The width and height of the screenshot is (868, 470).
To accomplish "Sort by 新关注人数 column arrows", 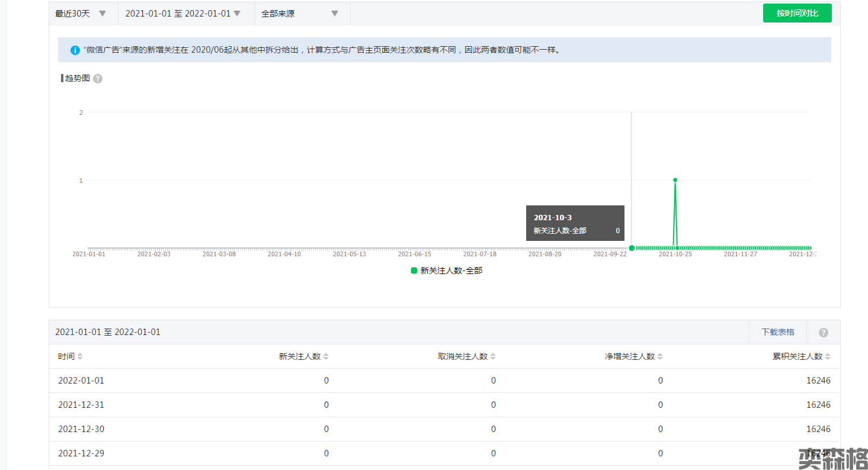I will coord(326,356).
